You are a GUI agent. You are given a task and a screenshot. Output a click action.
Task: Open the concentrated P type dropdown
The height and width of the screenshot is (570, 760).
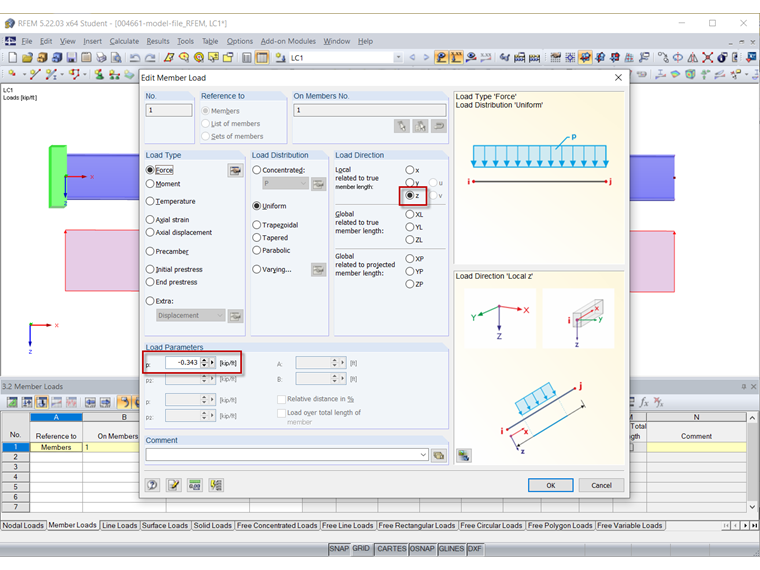(303, 183)
